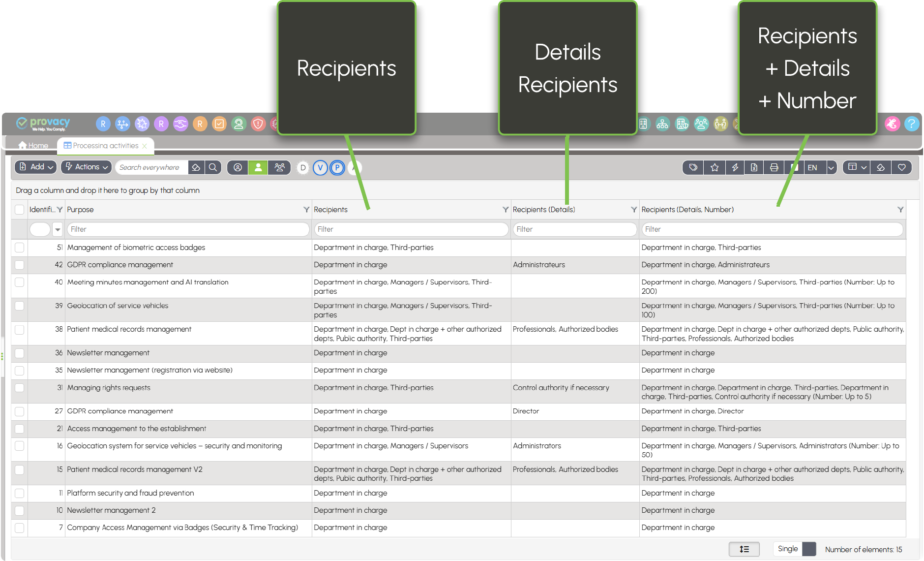Click the handshake icon in top bar

pyautogui.click(x=180, y=124)
